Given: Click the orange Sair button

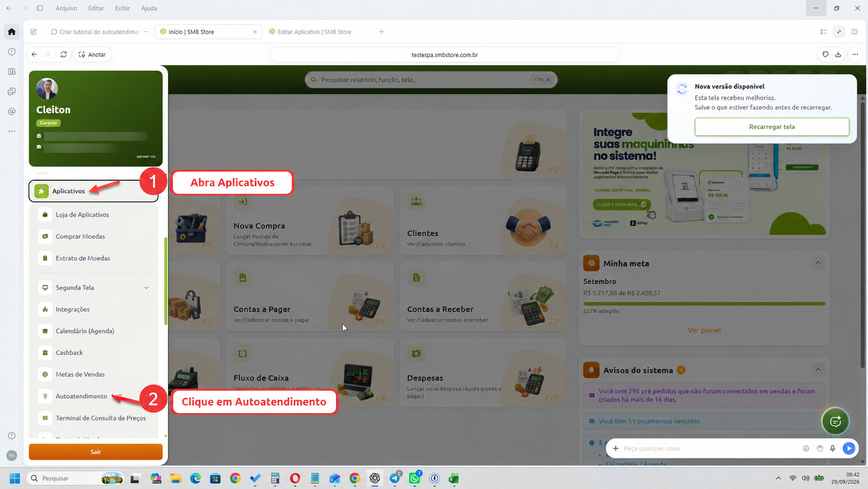Looking at the screenshot, I should click(x=96, y=452).
